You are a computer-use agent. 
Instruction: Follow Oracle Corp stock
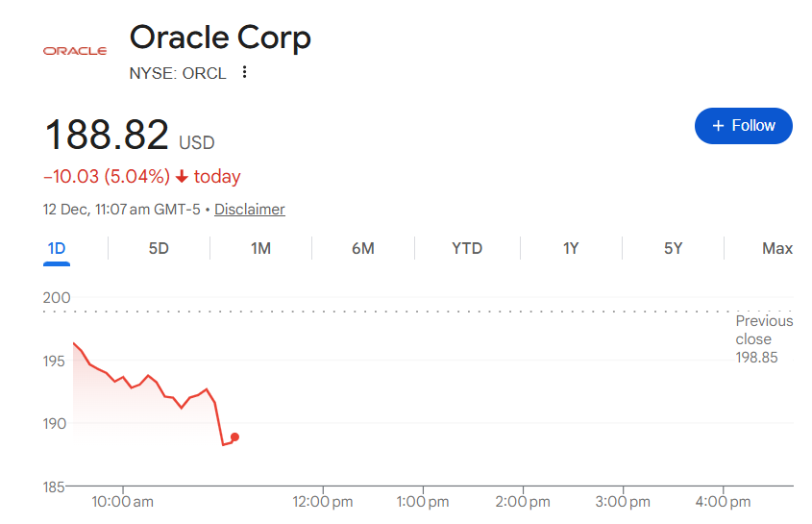pos(743,126)
